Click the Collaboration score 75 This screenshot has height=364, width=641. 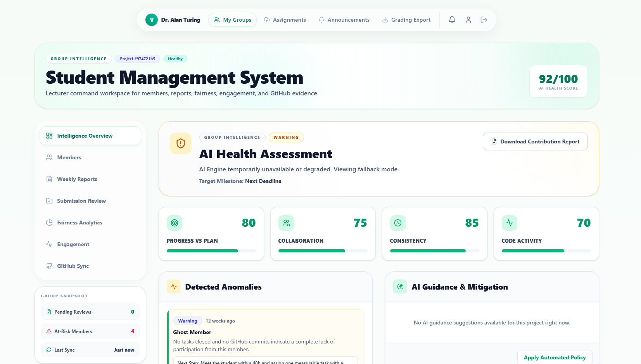(360, 223)
